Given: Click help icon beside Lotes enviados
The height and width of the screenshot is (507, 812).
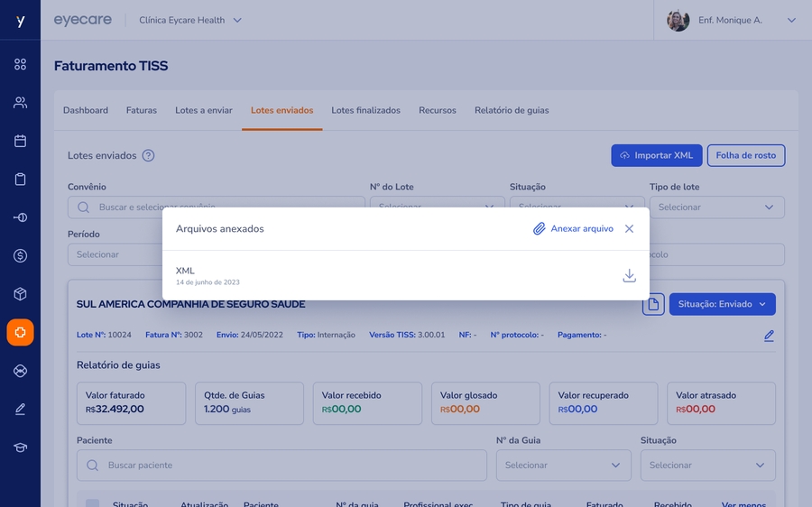Looking at the screenshot, I should click(148, 155).
